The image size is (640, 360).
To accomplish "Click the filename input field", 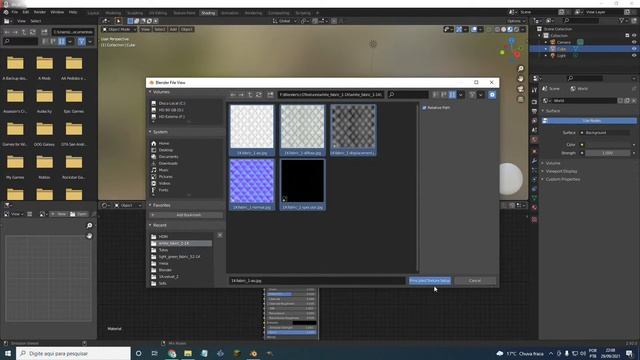I will 317,281.
